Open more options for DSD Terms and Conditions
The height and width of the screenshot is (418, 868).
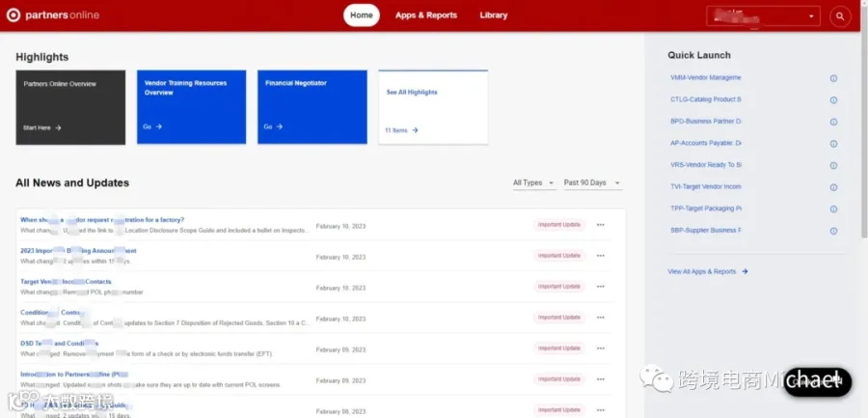pos(601,348)
